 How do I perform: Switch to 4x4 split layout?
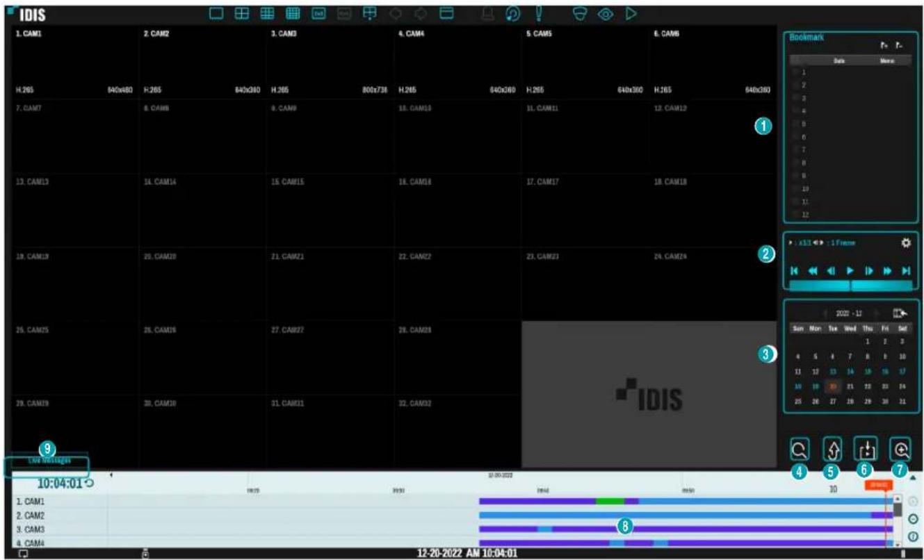[x=293, y=13]
